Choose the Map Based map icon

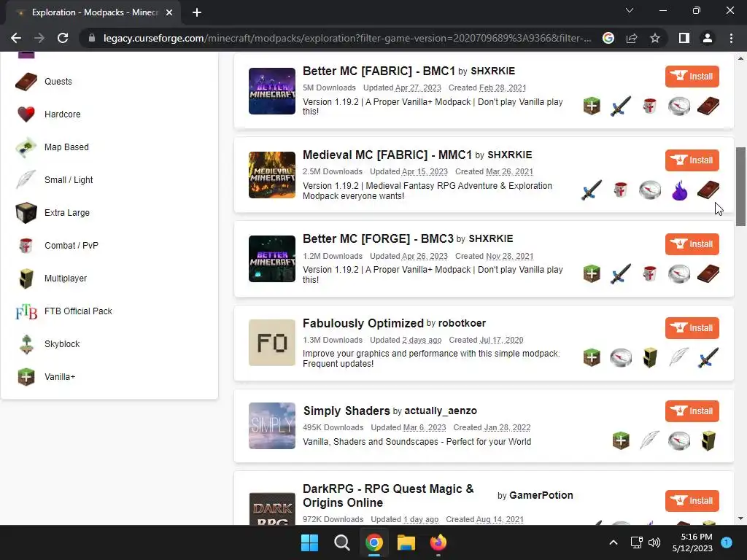click(x=26, y=147)
